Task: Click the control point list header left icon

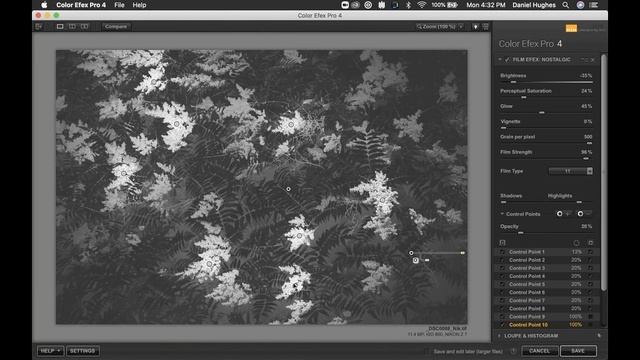Action: 502,242
